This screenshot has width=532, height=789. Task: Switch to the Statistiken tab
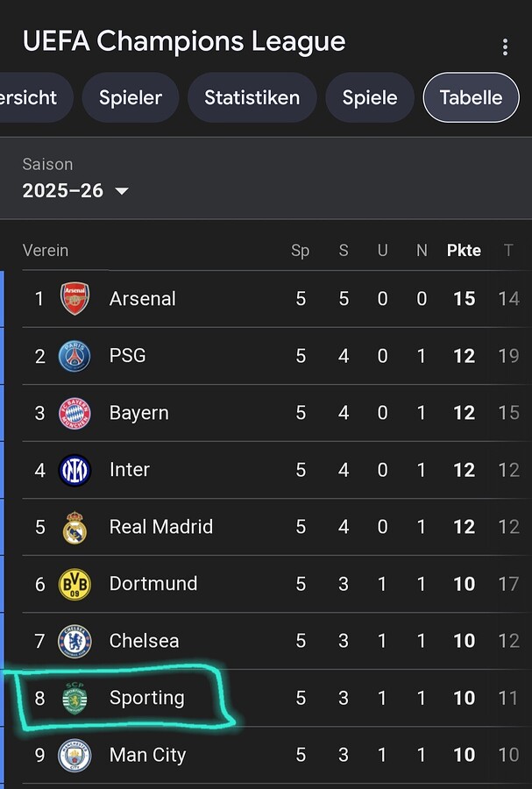pyautogui.click(x=252, y=98)
